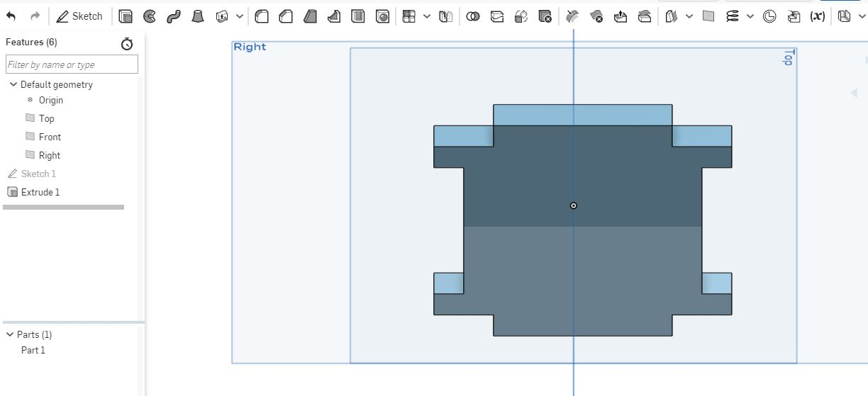Select the Thicken tool
The image size is (868, 396).
pos(222,16)
